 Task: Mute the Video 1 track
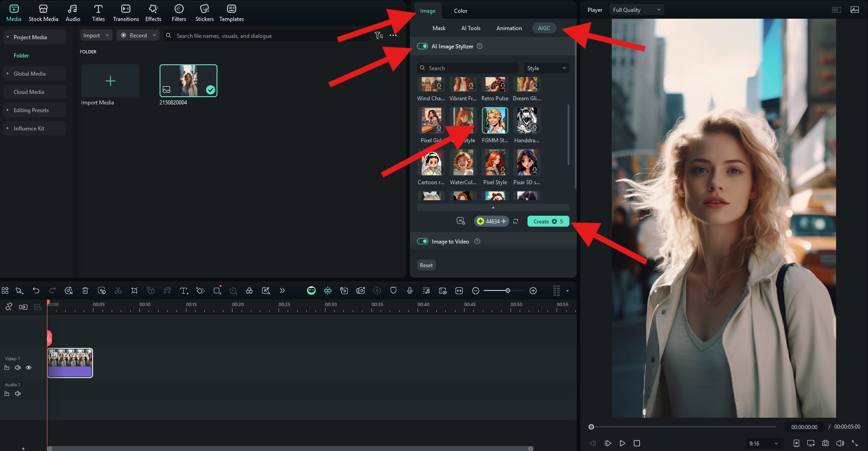[x=18, y=368]
